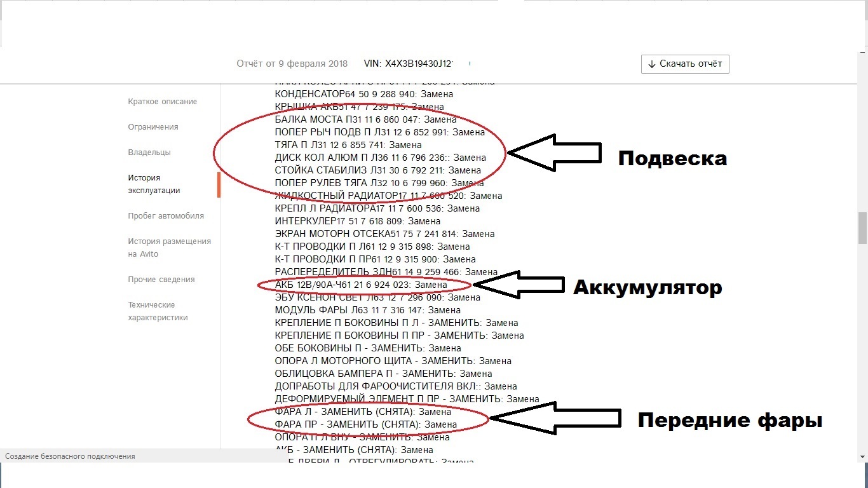Image resolution: width=868 pixels, height=488 pixels.
Task: Click the СТОЙКА СТАБИЛИЗ Л line
Action: (x=377, y=170)
